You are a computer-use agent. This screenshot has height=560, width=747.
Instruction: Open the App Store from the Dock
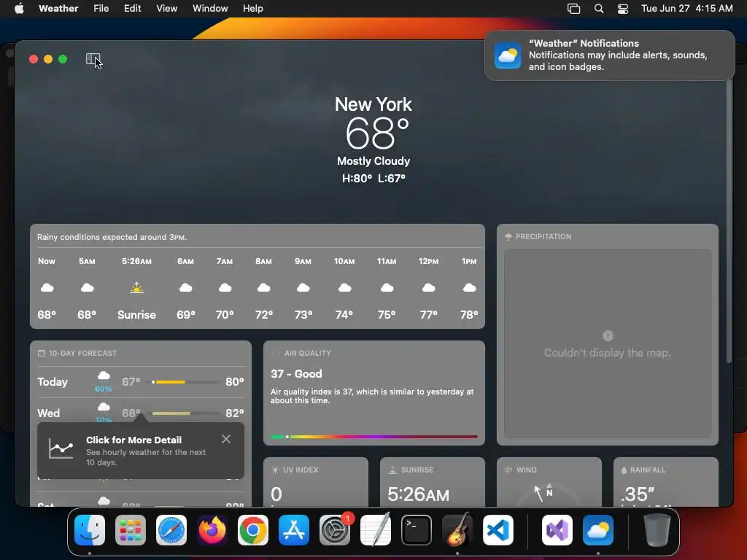click(x=294, y=530)
